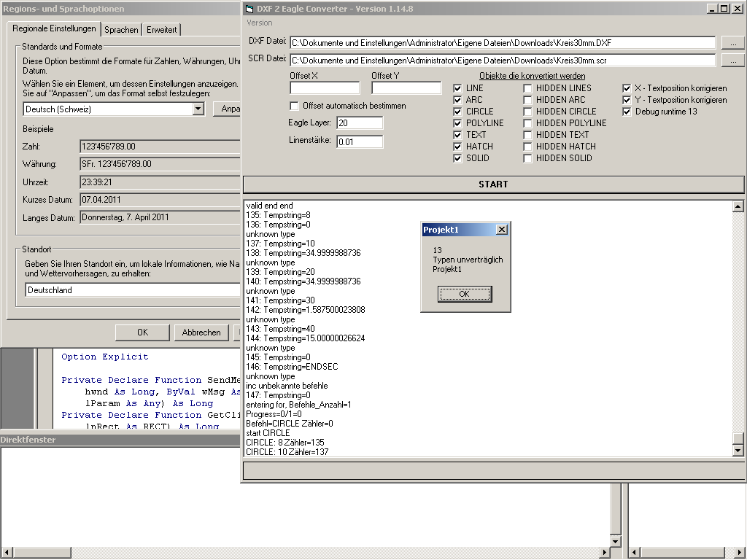
Task: Open the Deutsch (Schweiz) format dropdown
Action: [198, 109]
